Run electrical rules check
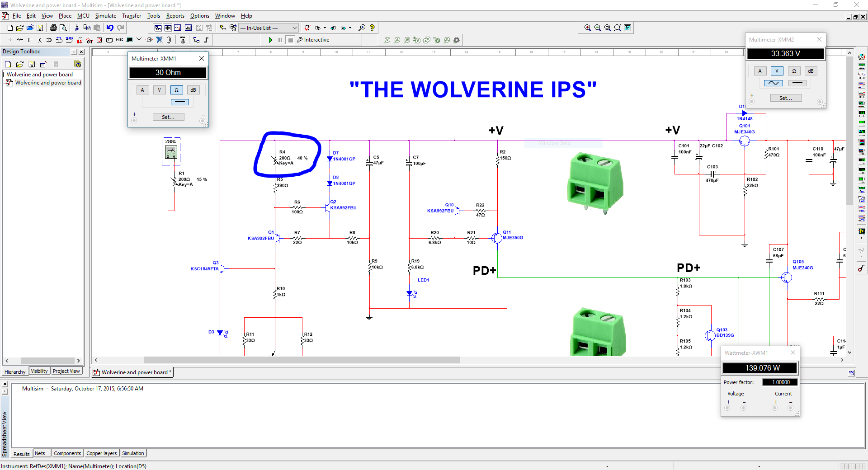 (x=307, y=28)
